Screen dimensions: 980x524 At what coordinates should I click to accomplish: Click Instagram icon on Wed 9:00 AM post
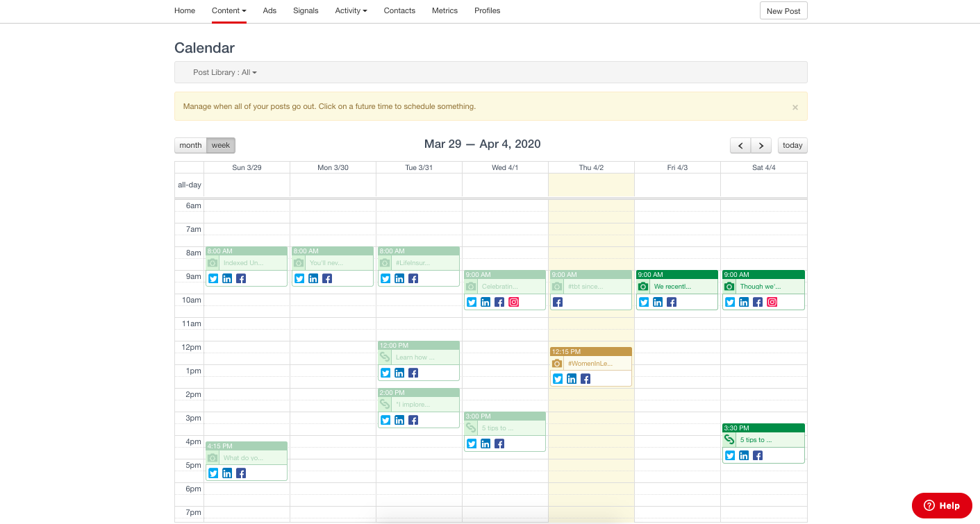tap(513, 303)
